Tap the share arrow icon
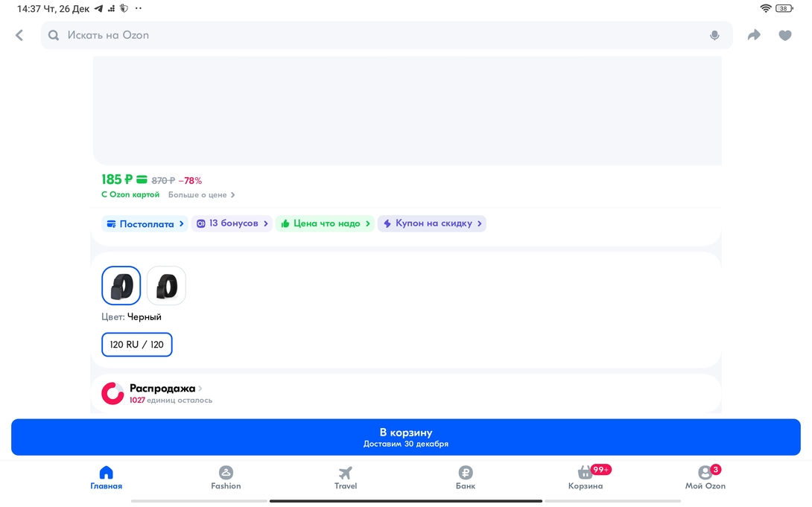The height and width of the screenshot is (507, 812). pos(754,35)
